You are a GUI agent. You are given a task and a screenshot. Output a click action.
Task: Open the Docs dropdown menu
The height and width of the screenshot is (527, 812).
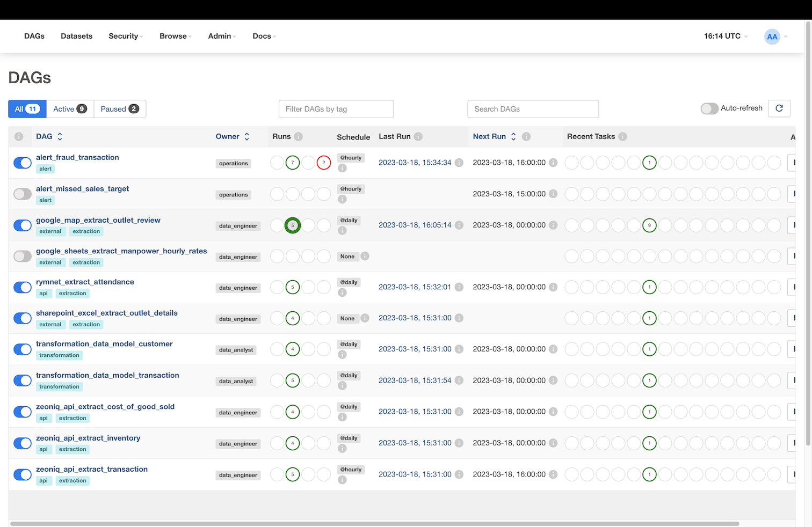click(x=264, y=36)
